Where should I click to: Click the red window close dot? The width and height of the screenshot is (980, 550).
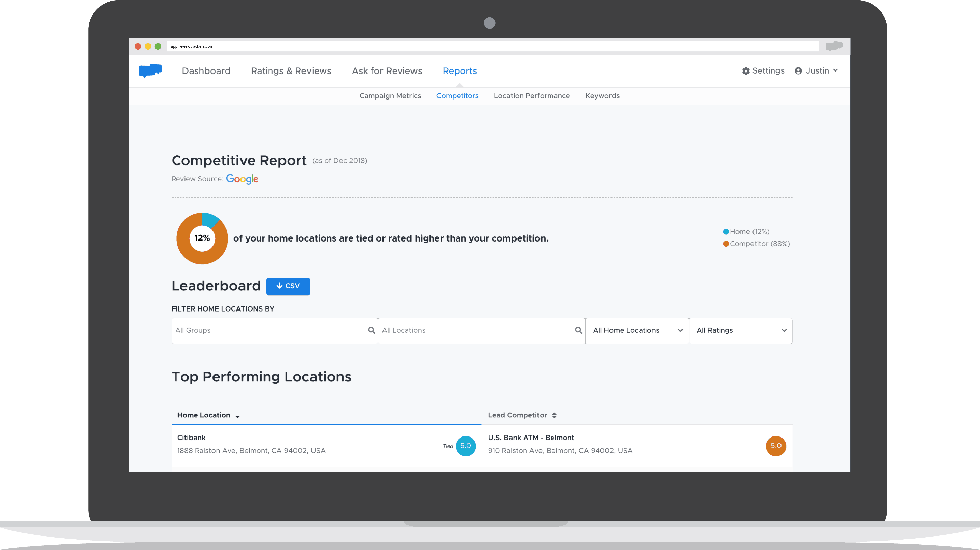[138, 46]
